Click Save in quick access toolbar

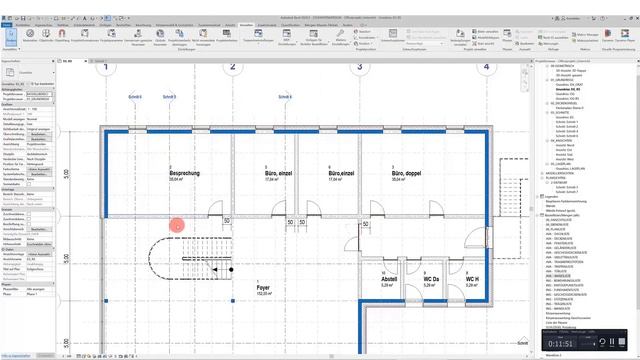(23, 18)
